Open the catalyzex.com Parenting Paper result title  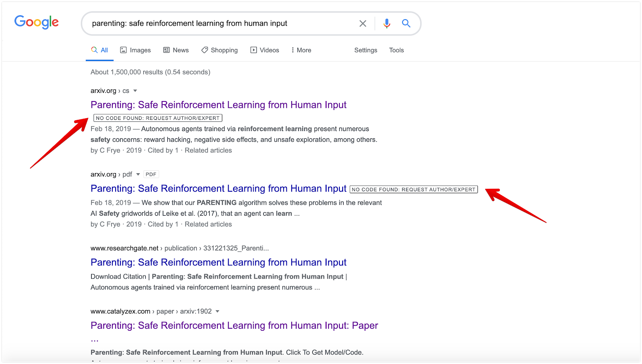coord(234,326)
